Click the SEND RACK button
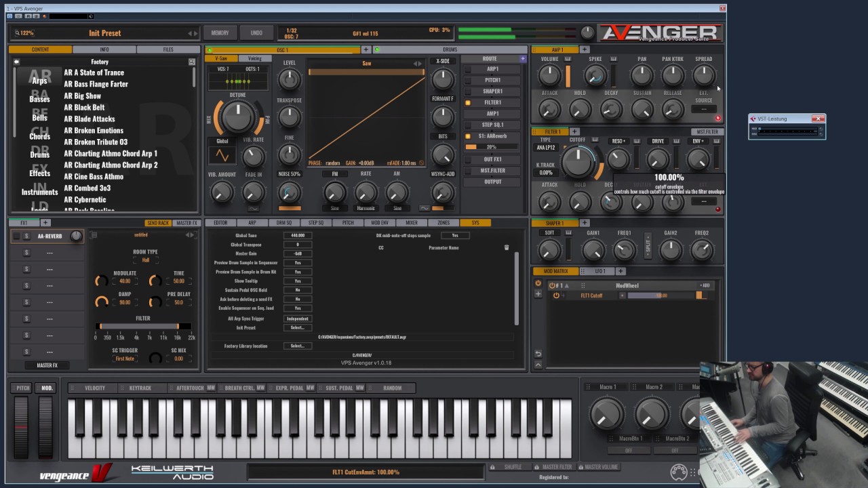Image resolution: width=868 pixels, height=488 pixels. [157, 222]
